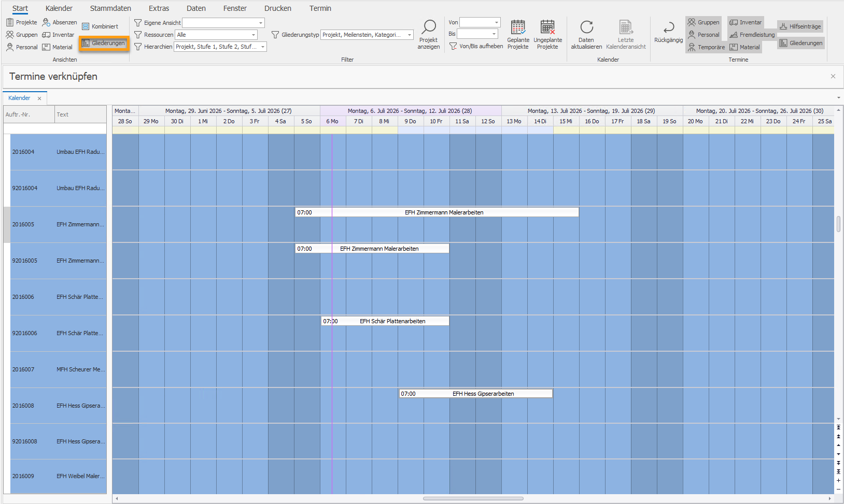
Task: Click Hilfseinträge in Termine group
Action: pos(800,26)
